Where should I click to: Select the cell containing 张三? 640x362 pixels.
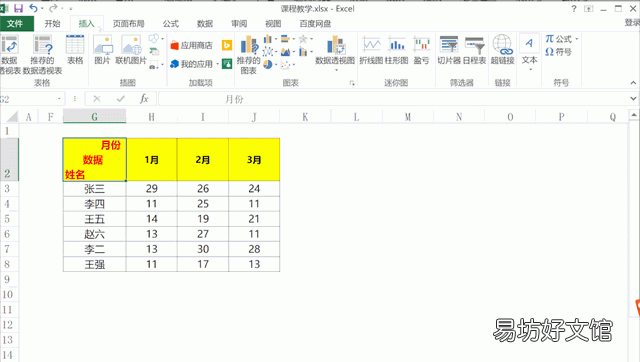(95, 189)
